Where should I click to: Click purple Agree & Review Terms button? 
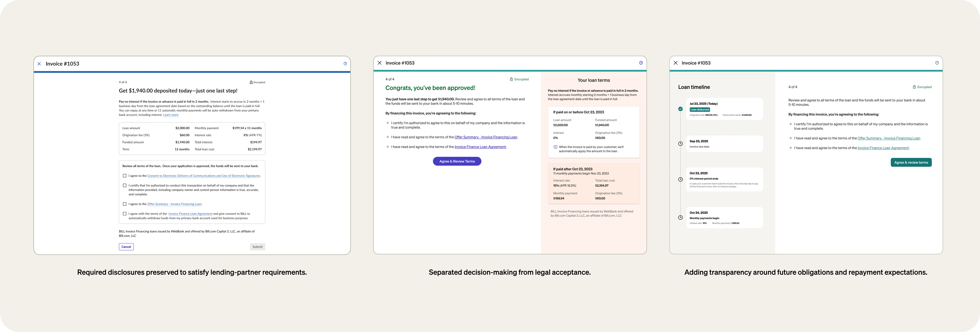(x=457, y=161)
